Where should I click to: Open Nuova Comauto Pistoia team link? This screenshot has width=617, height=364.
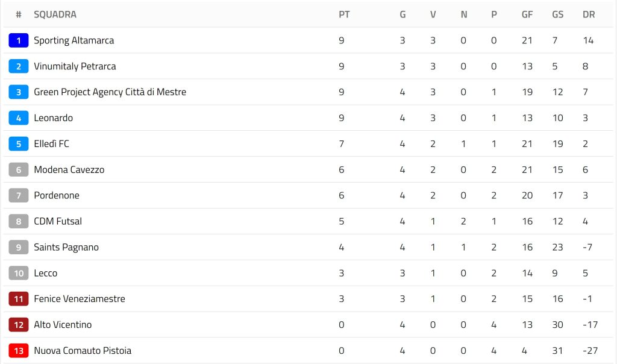[x=83, y=351]
